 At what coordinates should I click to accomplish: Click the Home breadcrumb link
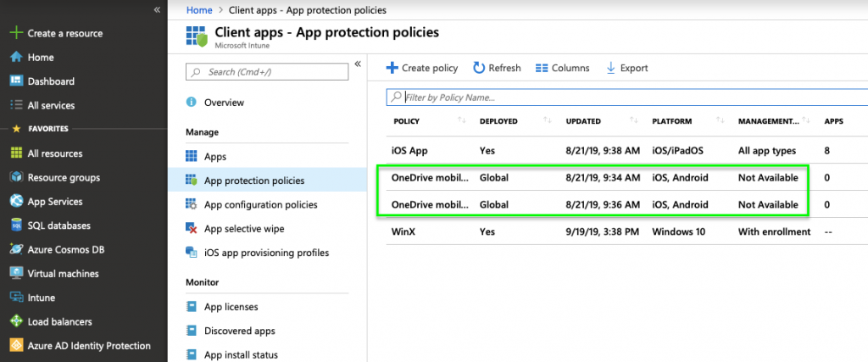pyautogui.click(x=198, y=10)
